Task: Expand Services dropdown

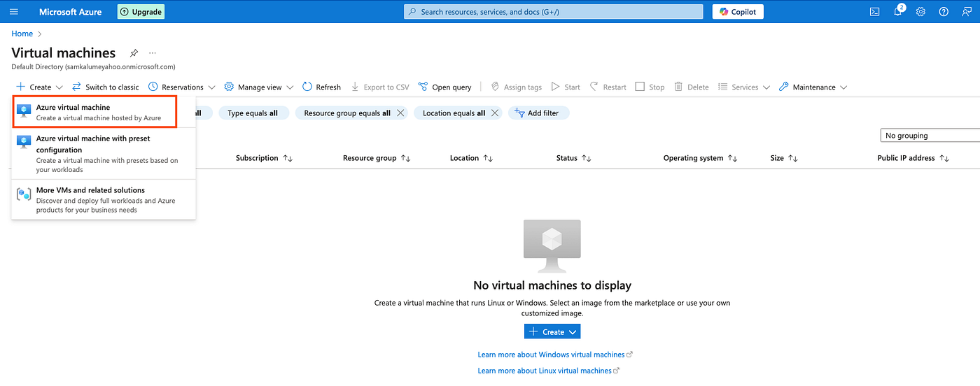Action: pos(744,87)
